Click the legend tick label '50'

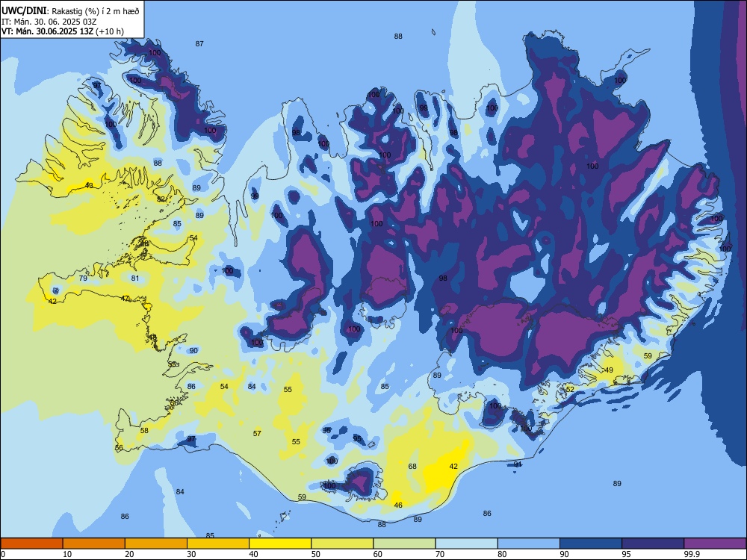pyautogui.click(x=315, y=554)
